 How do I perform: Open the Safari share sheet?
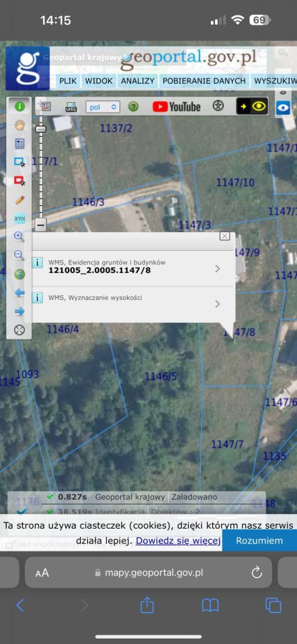coord(147,604)
